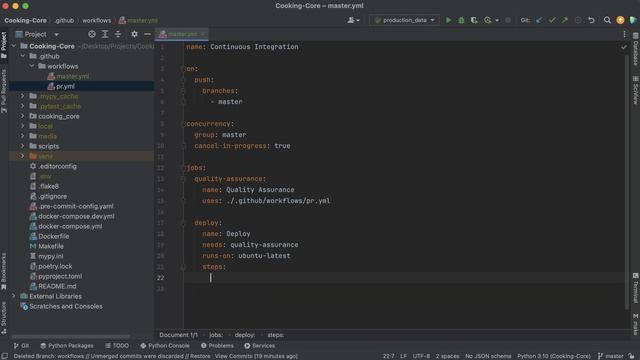The height and width of the screenshot is (360, 640).
Task: Click master branch widget in status bar
Action: [x=611, y=356]
